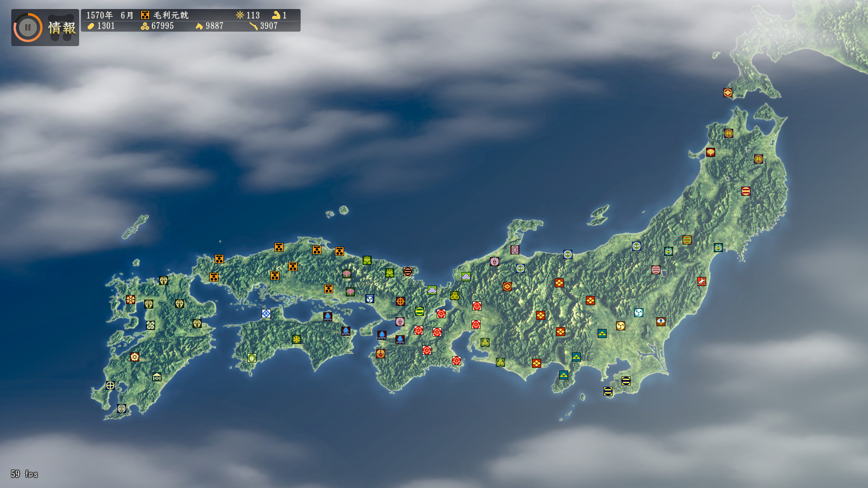Click the gold amount 1301

[106, 26]
